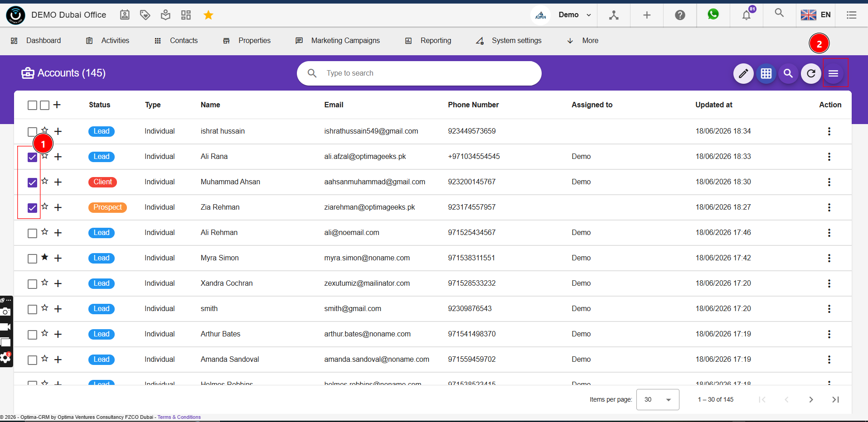Screen dimensions: 868x422
Task: Refresh the accounts list
Action: (811, 73)
